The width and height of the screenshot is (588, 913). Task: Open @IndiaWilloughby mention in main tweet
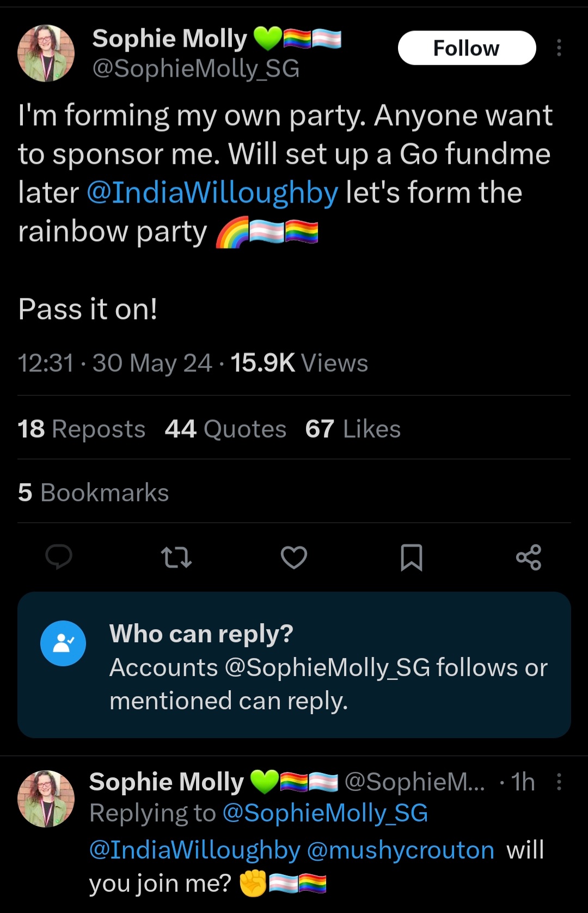point(212,193)
